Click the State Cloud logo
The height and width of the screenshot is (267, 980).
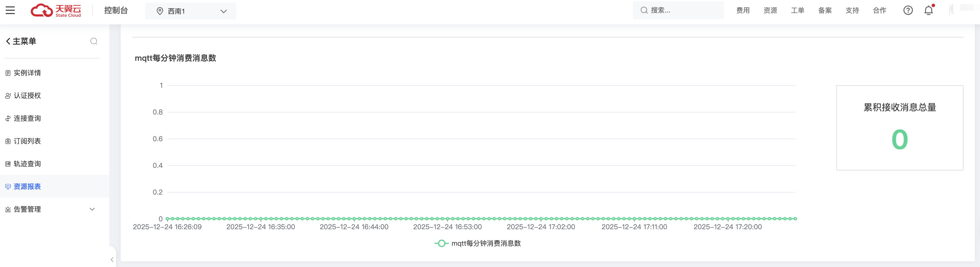point(55,10)
